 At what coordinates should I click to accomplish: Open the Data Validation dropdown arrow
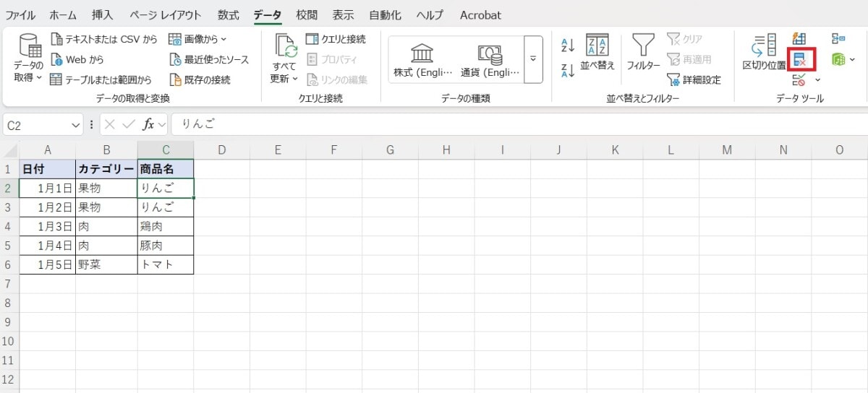[x=817, y=79]
